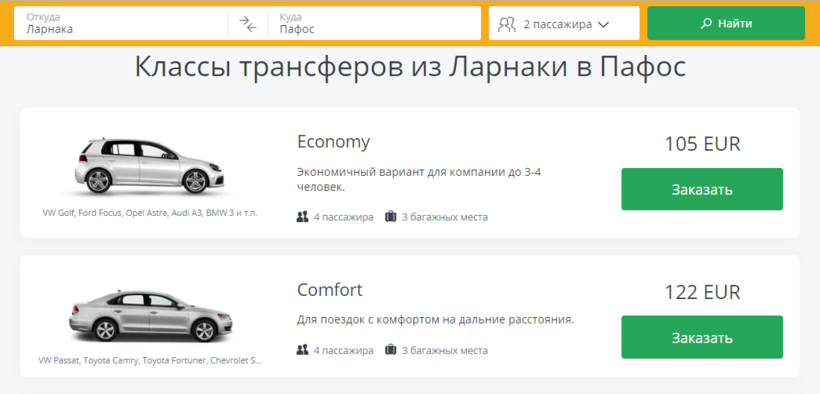The image size is (820, 394).
Task: Click the Comfort sedan car image
Action: pyautogui.click(x=151, y=315)
